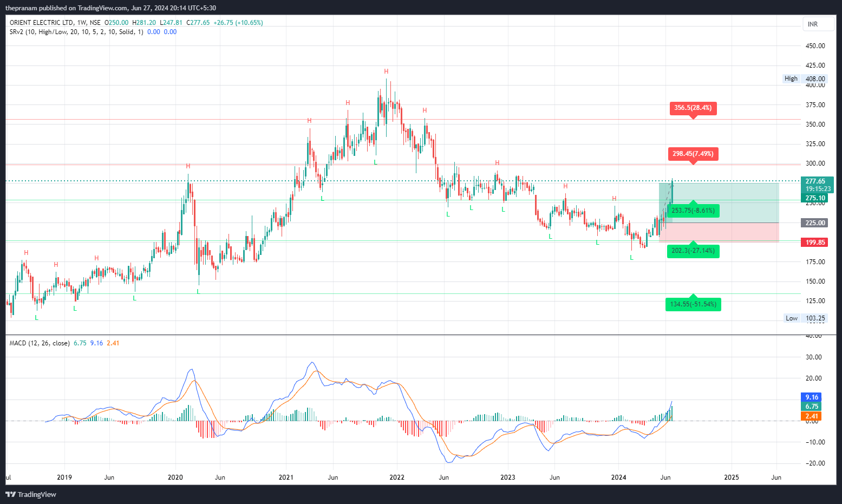Image resolution: width=842 pixels, height=504 pixels.
Task: Click the red 199.85 stop price label
Action: [815, 243]
